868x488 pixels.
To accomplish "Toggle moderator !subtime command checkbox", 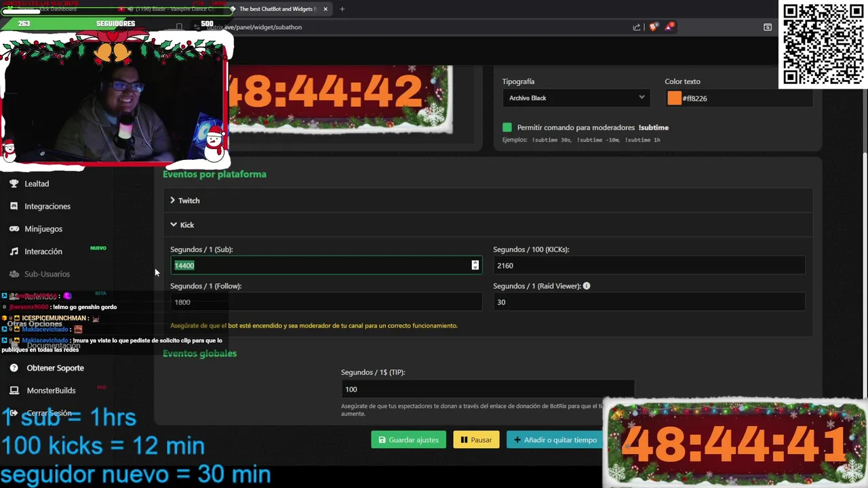I will (x=507, y=127).
